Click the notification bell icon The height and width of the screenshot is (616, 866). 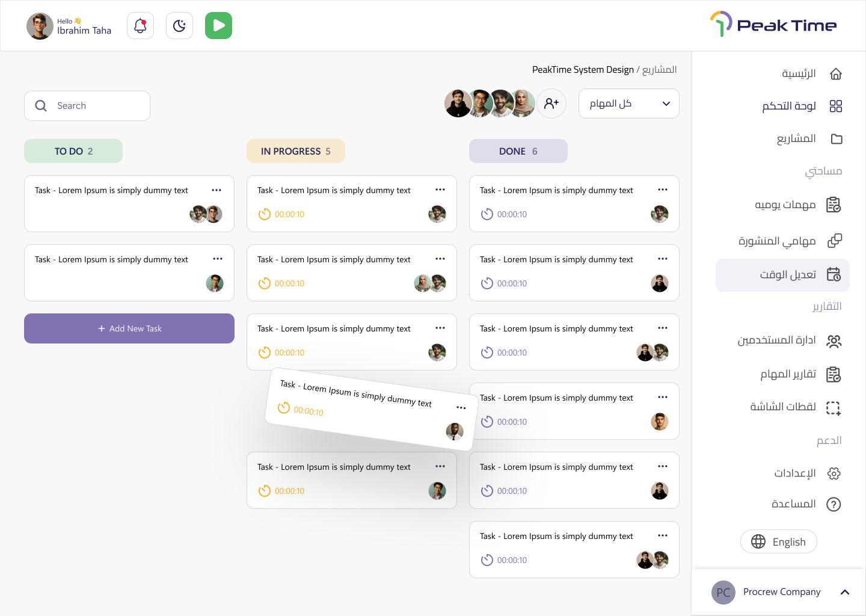click(140, 26)
